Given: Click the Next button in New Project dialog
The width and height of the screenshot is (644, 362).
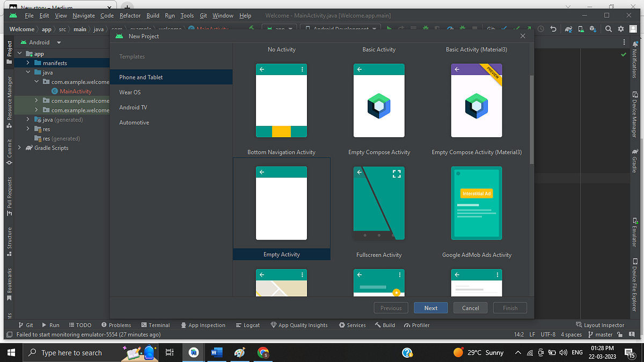Looking at the screenshot, I should (x=430, y=307).
